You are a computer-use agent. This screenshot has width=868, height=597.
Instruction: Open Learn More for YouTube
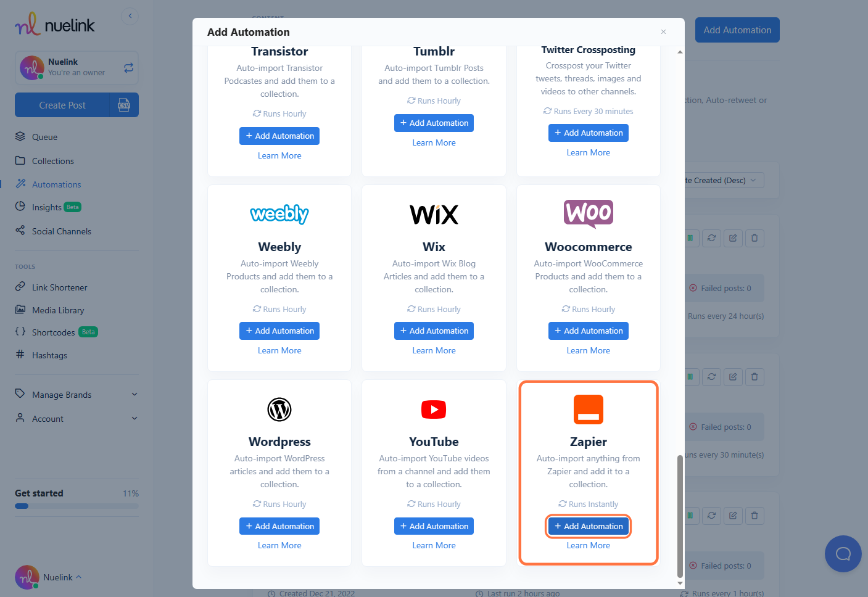[x=434, y=545]
